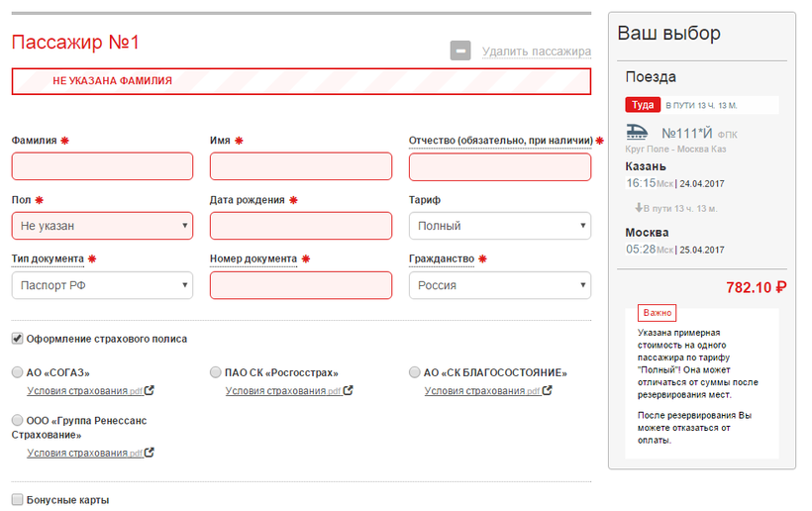
Task: Open external link icon beside СК БЛАГОСОСТОЯНИЕ conditions
Action: 547,390
